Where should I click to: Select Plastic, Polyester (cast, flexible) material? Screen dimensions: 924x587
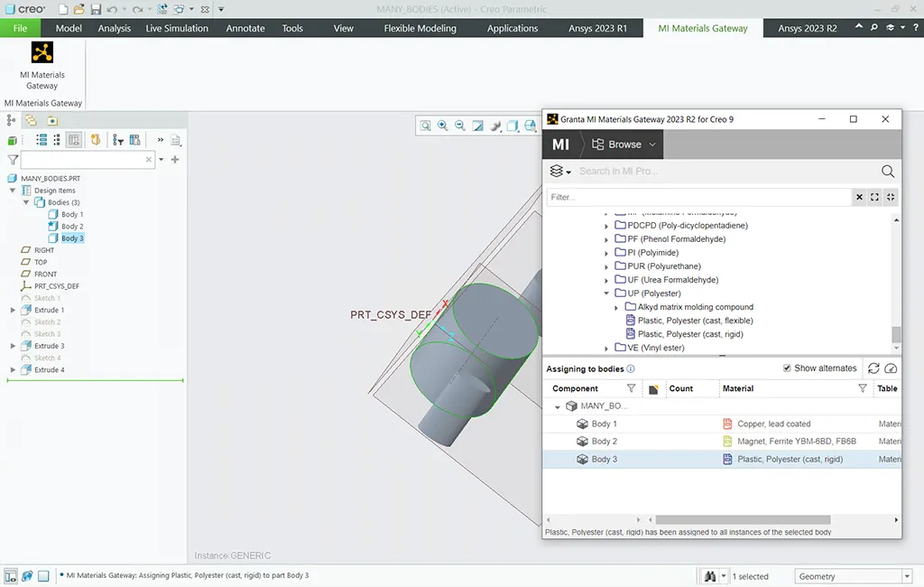click(x=695, y=321)
